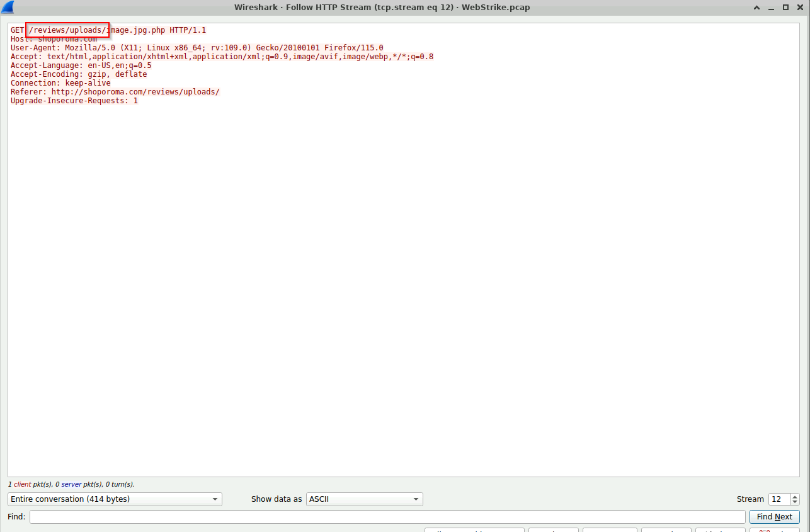Expand the Show data as ASCII dropdown
Viewport: 810px width, 532px height.
(364, 499)
